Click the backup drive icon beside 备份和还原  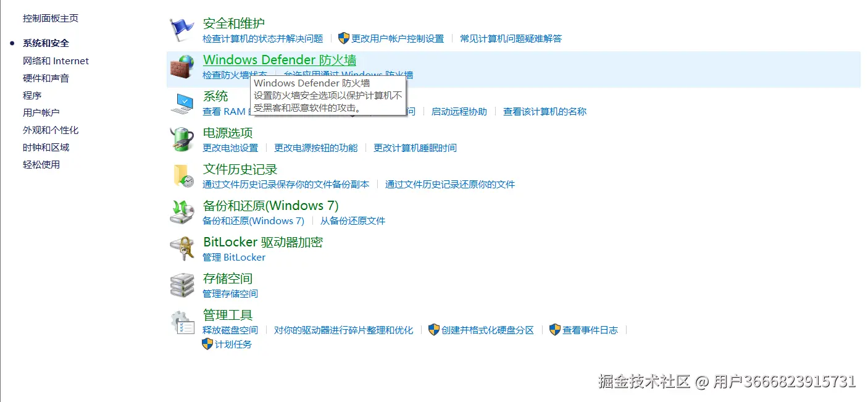point(182,212)
